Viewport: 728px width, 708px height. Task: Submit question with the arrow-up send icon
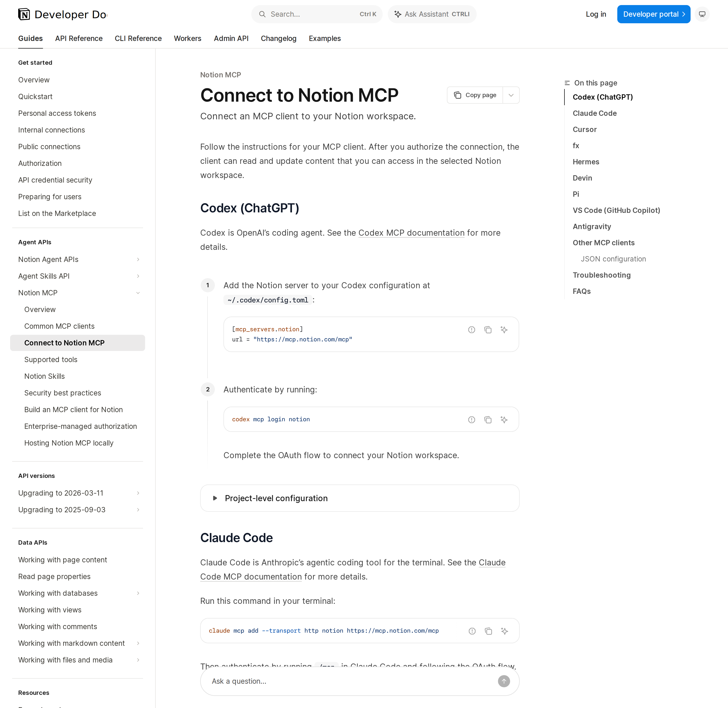pyautogui.click(x=504, y=681)
